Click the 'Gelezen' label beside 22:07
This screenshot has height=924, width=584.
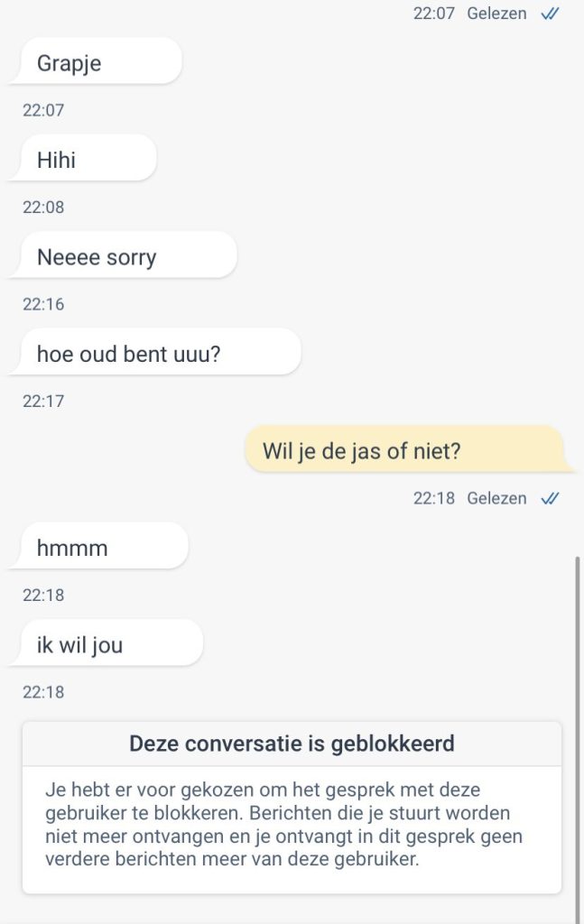[496, 14]
